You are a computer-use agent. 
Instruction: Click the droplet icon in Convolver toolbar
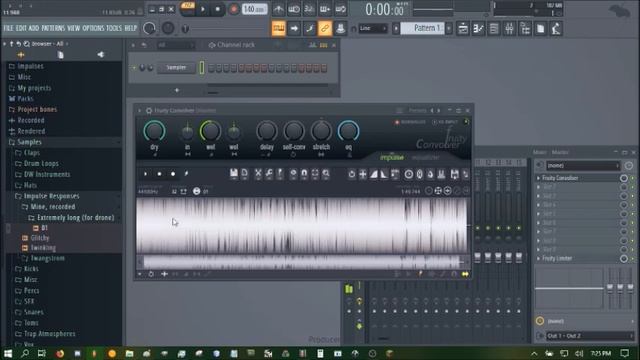pyautogui.click(x=430, y=174)
